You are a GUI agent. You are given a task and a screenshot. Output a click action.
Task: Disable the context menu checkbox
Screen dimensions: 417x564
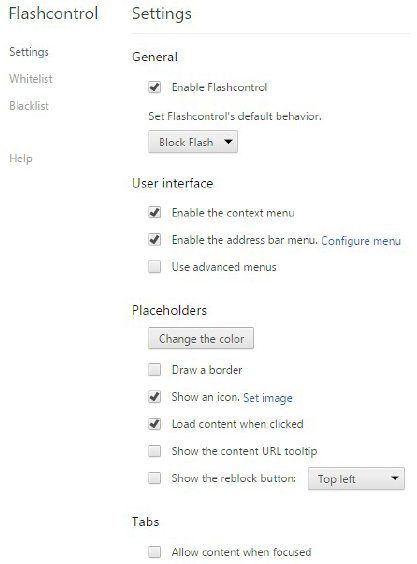click(x=155, y=212)
